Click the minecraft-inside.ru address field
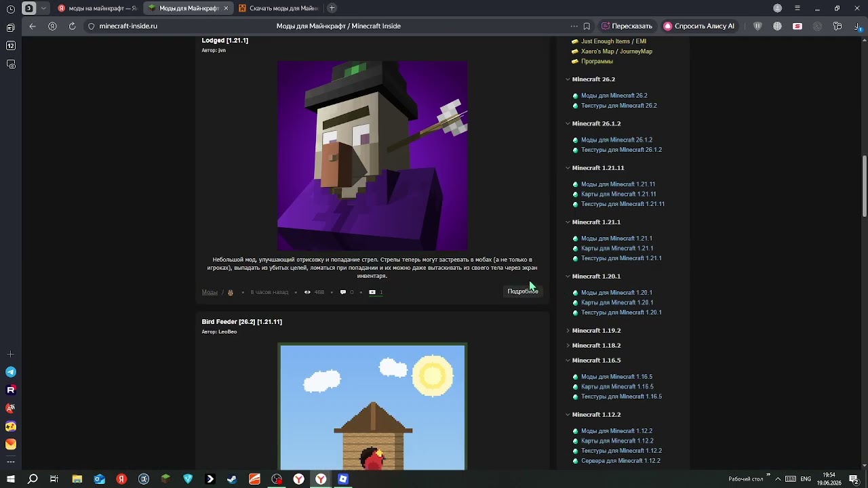Image resolution: width=868 pixels, height=488 pixels. coord(127,26)
